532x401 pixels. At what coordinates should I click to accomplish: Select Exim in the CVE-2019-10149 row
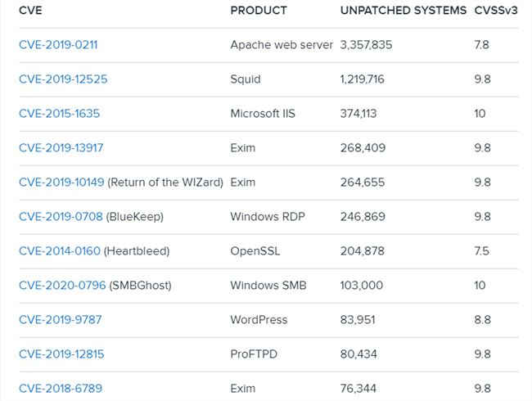(242, 182)
